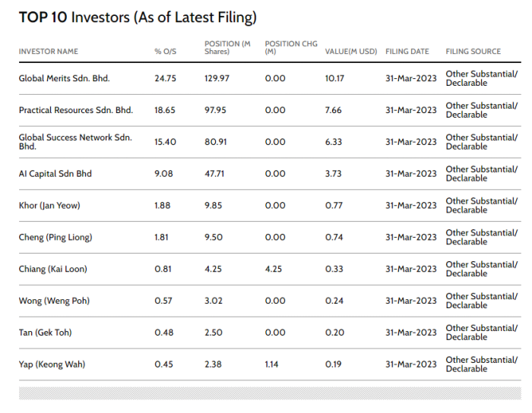532x413 pixels.
Task: Click the % O/S column header
Action: tap(165, 52)
